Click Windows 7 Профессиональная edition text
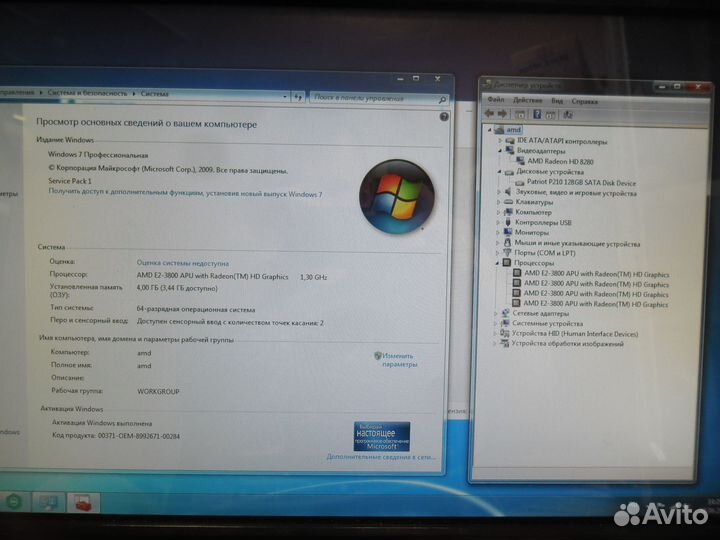 pos(98,155)
